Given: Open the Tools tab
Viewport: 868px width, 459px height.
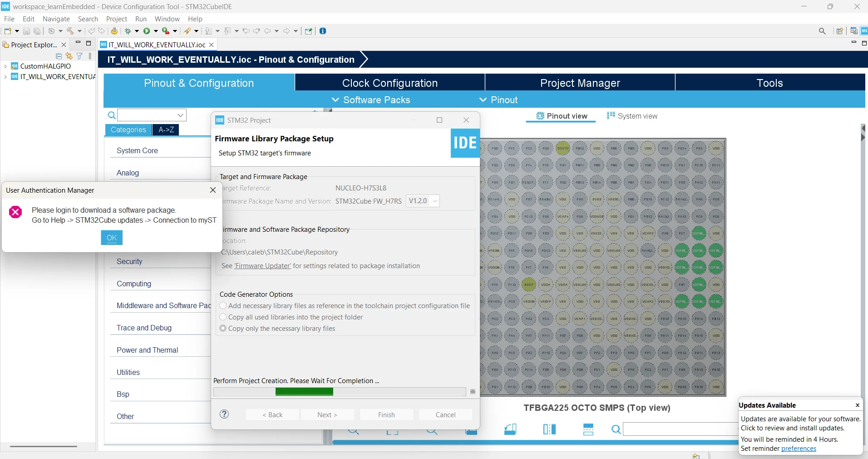Looking at the screenshot, I should 770,83.
